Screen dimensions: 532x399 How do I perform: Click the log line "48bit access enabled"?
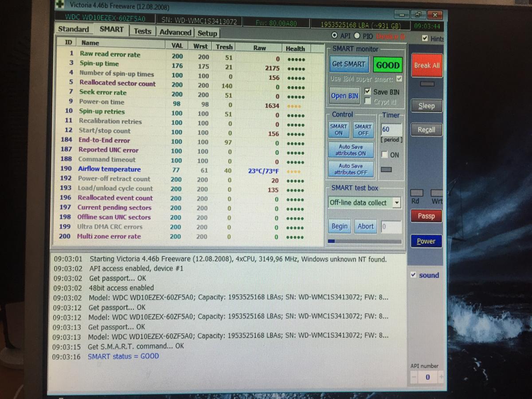[x=121, y=288]
